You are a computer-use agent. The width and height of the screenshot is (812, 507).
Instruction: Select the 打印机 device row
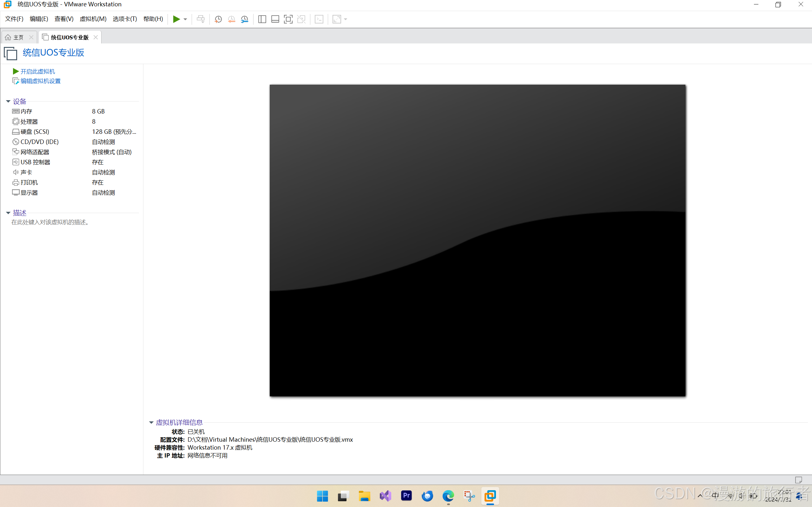pyautogui.click(x=75, y=182)
